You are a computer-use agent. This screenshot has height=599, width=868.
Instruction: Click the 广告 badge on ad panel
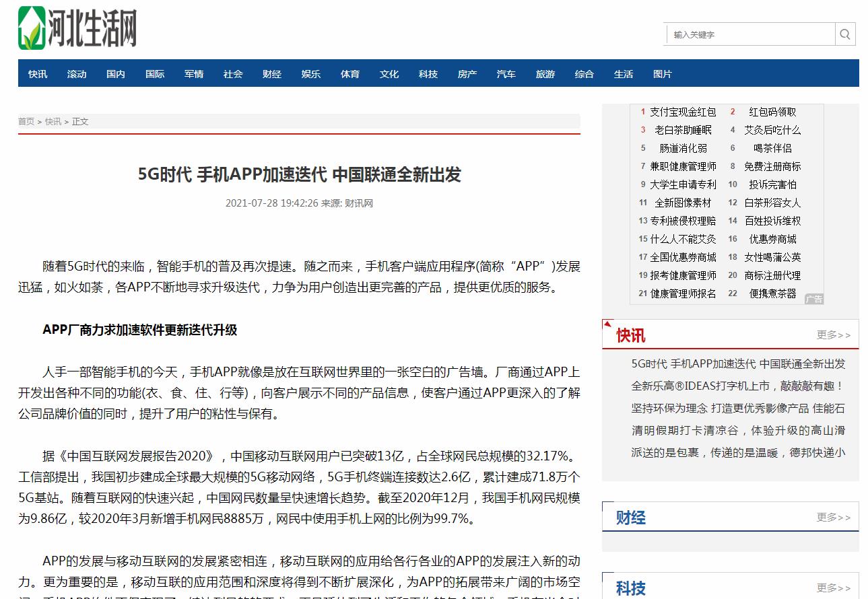coord(814,299)
